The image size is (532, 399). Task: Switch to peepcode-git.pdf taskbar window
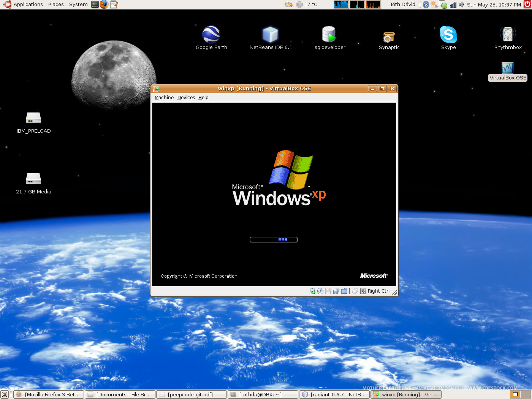tap(192, 394)
